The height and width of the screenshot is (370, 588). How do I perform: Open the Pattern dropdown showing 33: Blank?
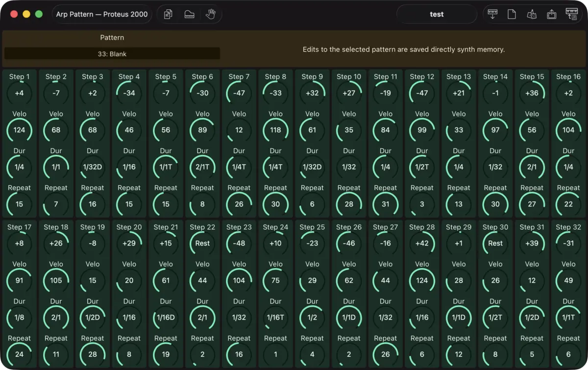pos(112,54)
